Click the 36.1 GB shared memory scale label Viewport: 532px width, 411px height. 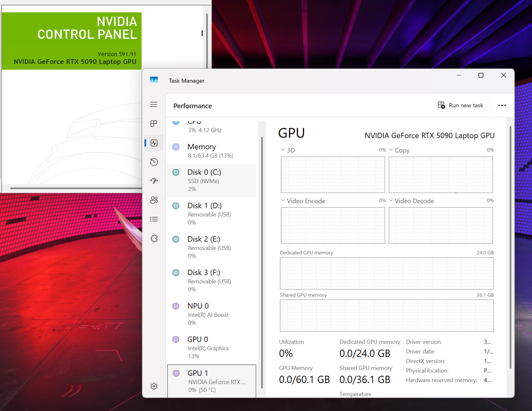pos(485,295)
